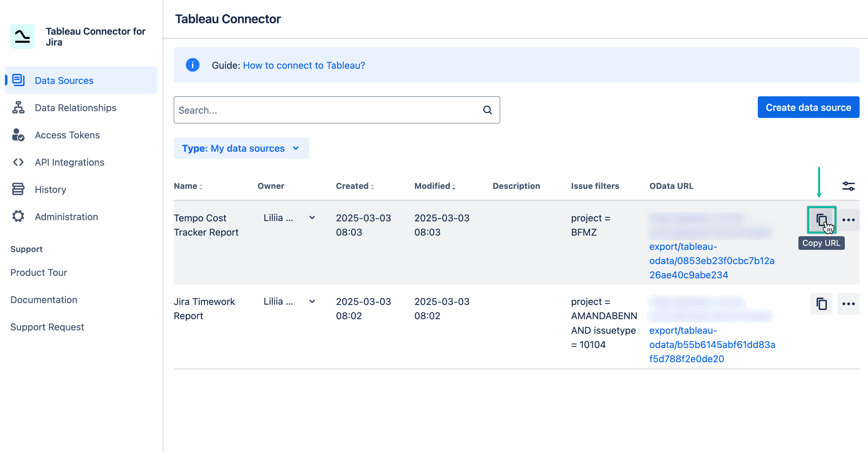Image resolution: width=868 pixels, height=452 pixels.
Task: Click the Create data source button
Action: coord(808,107)
